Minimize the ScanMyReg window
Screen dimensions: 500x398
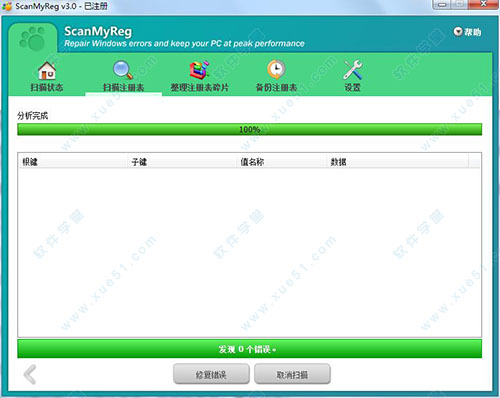442,5
